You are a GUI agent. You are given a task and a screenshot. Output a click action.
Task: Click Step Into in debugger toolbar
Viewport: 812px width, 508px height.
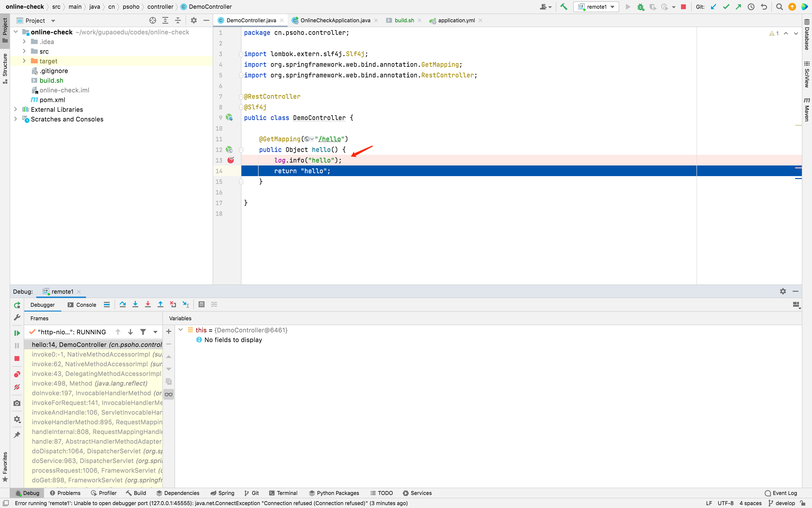[135, 304]
